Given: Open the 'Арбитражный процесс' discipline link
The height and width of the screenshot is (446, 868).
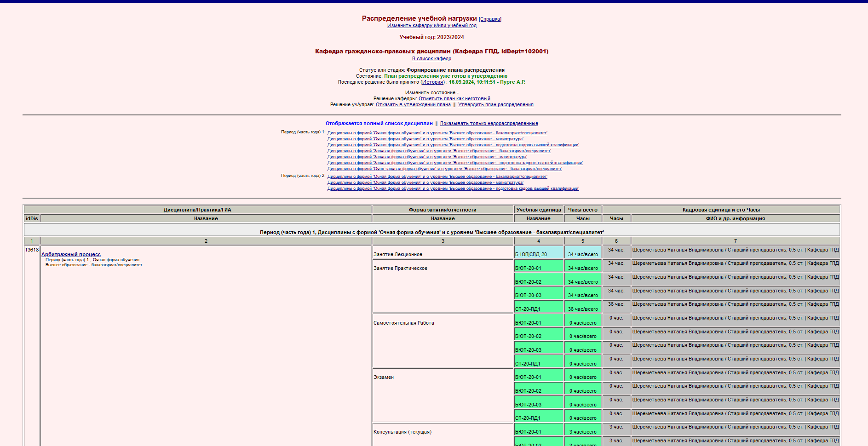Looking at the screenshot, I should pos(71,255).
